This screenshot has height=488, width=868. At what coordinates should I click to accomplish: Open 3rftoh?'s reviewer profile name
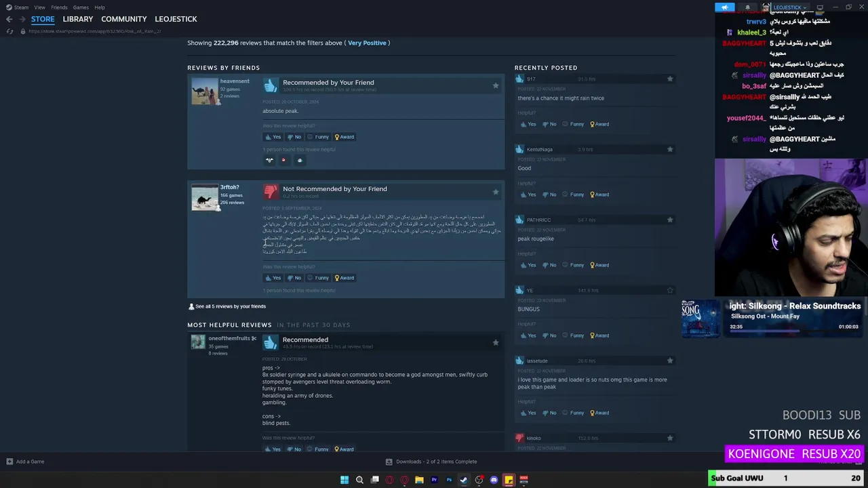pyautogui.click(x=229, y=187)
